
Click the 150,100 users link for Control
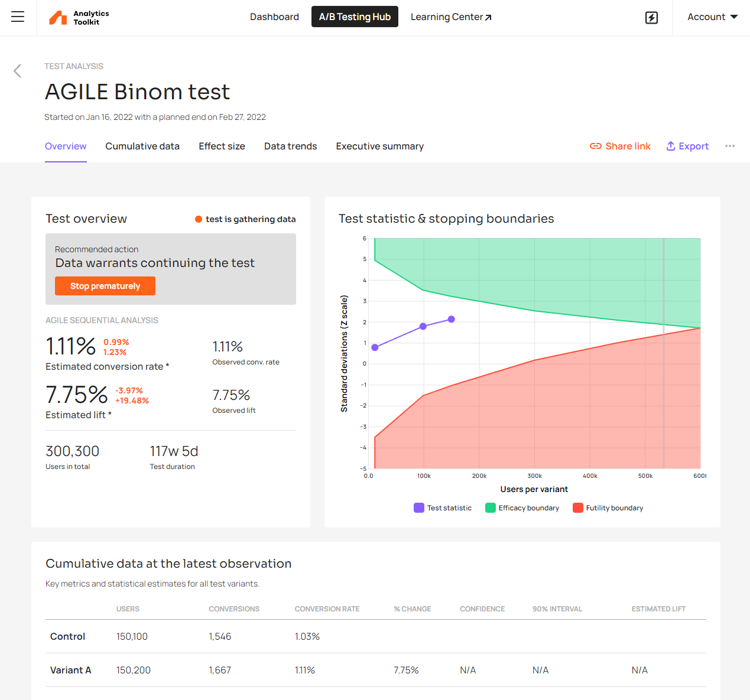131,636
